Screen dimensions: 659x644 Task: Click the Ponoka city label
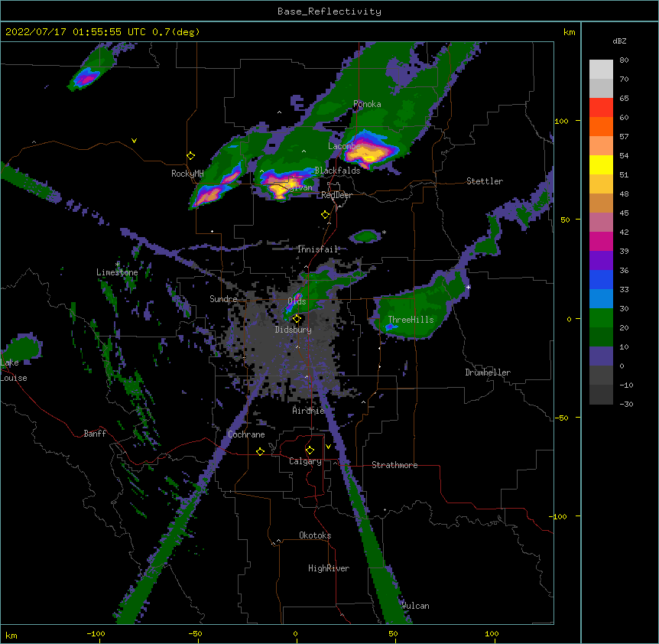tap(367, 104)
